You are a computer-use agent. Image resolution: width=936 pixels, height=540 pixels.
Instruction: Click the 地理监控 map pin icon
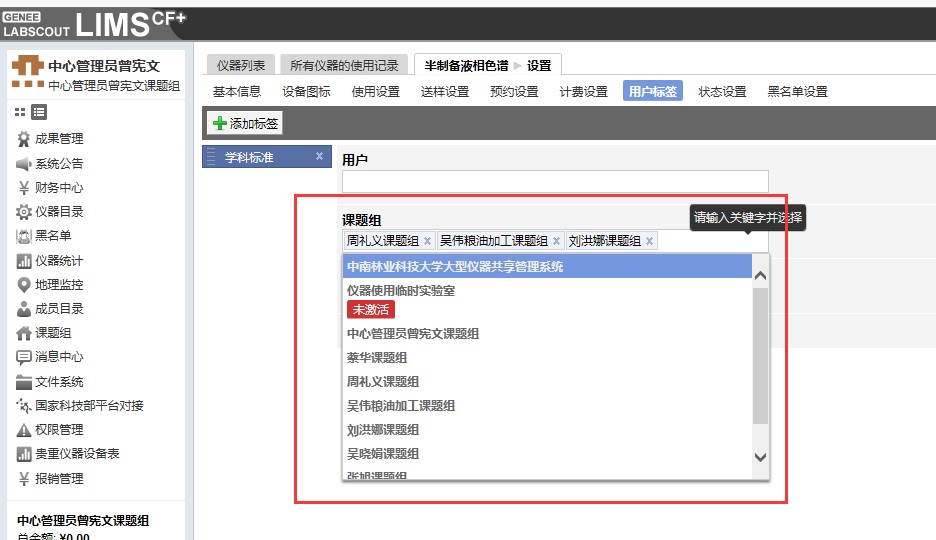click(x=24, y=285)
